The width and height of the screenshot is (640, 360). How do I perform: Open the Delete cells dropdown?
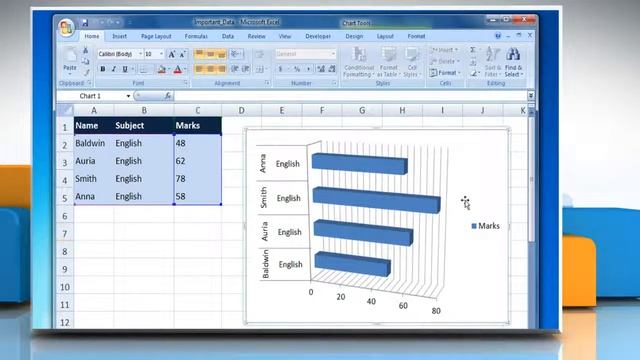tap(444, 61)
